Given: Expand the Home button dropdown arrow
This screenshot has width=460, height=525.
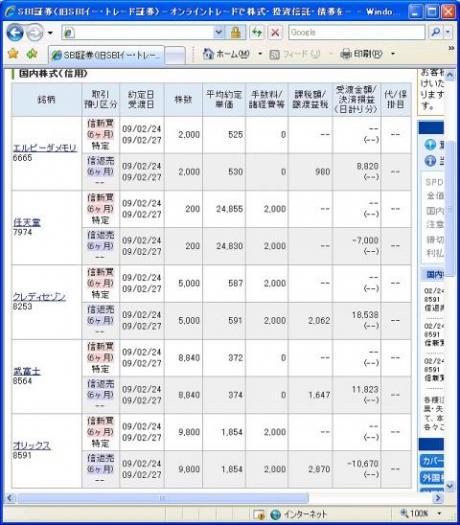Looking at the screenshot, I should pos(260,54).
